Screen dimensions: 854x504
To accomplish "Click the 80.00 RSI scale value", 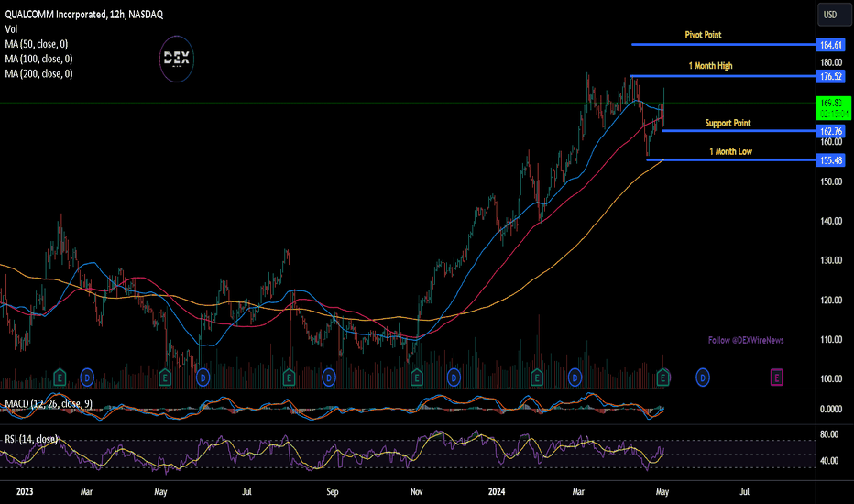I will pos(829,434).
